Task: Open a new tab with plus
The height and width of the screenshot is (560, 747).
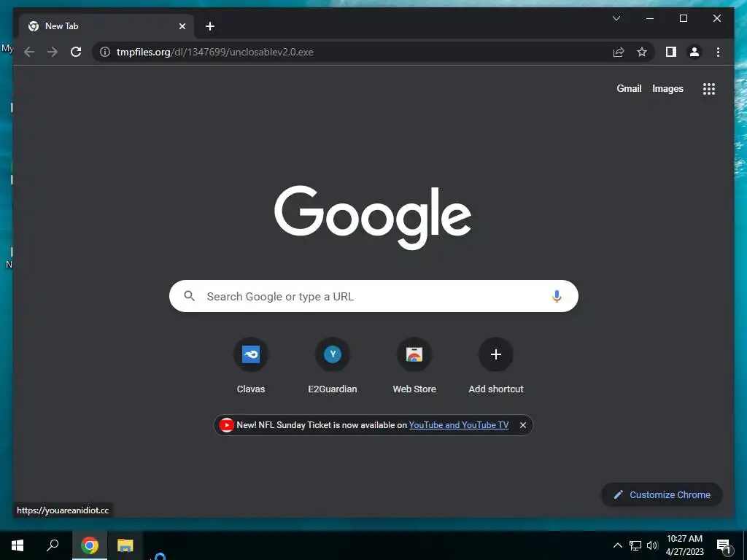Action: pos(210,26)
